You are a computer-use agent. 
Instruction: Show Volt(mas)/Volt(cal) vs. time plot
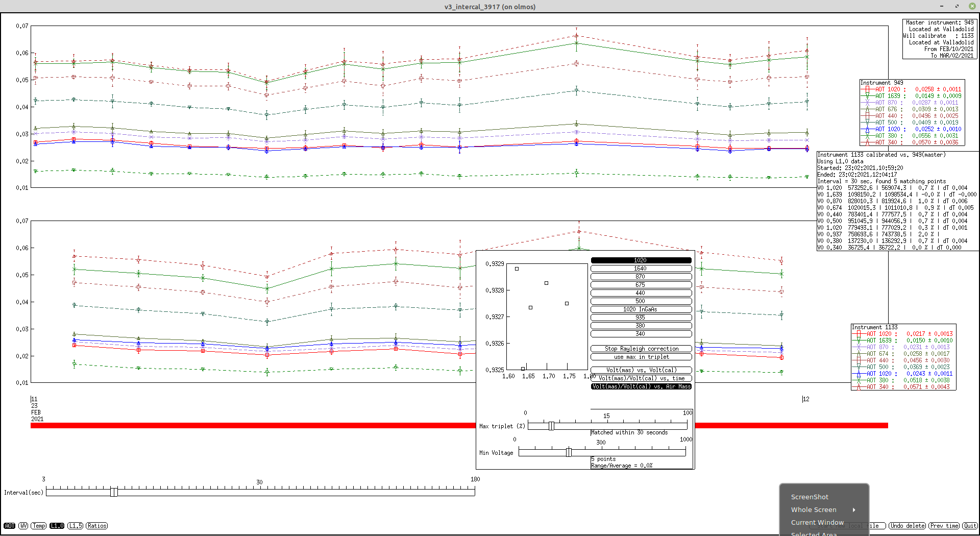(x=641, y=378)
